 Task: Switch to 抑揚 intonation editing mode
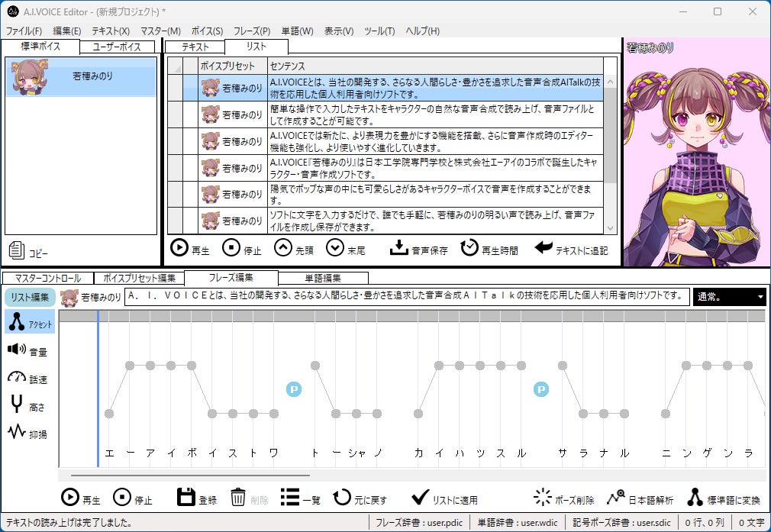coord(28,433)
